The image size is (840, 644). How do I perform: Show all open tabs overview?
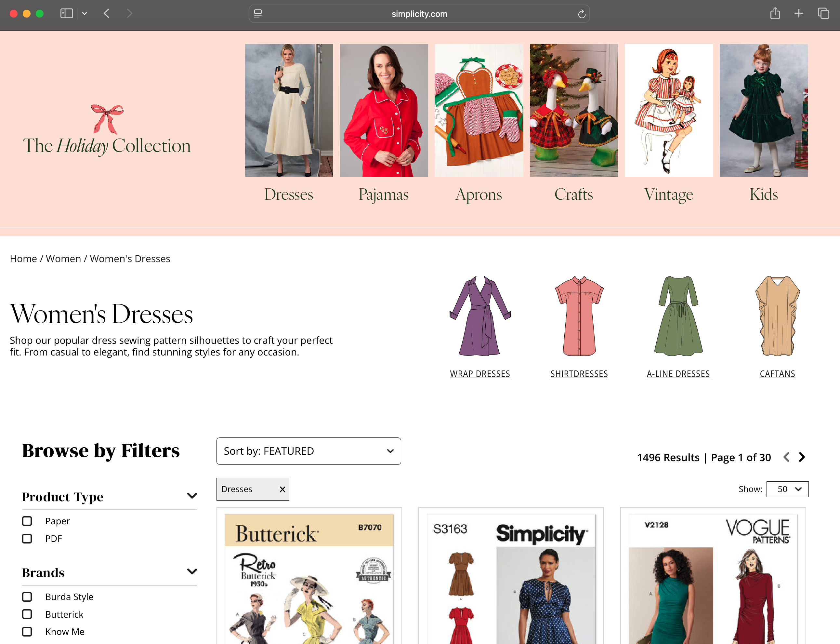(823, 13)
